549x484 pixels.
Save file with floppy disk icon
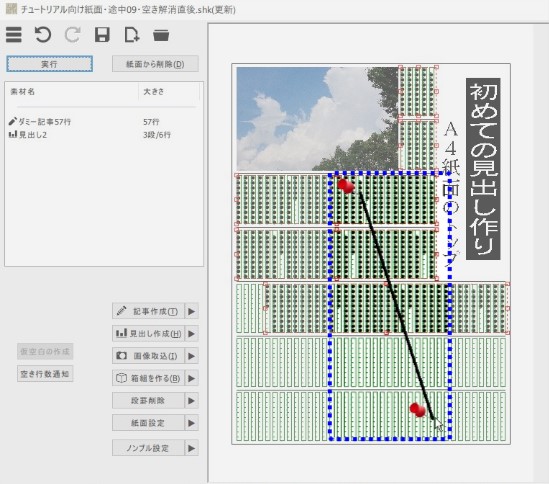(x=102, y=35)
